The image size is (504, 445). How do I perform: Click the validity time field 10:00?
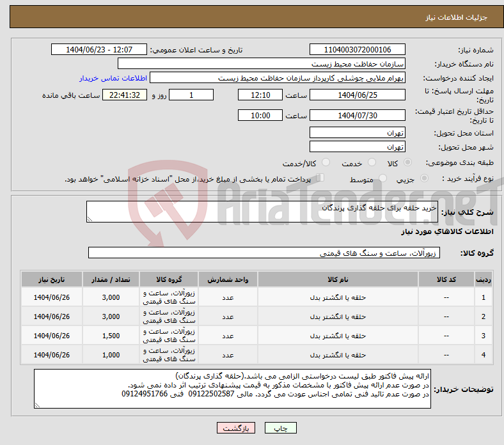point(260,115)
